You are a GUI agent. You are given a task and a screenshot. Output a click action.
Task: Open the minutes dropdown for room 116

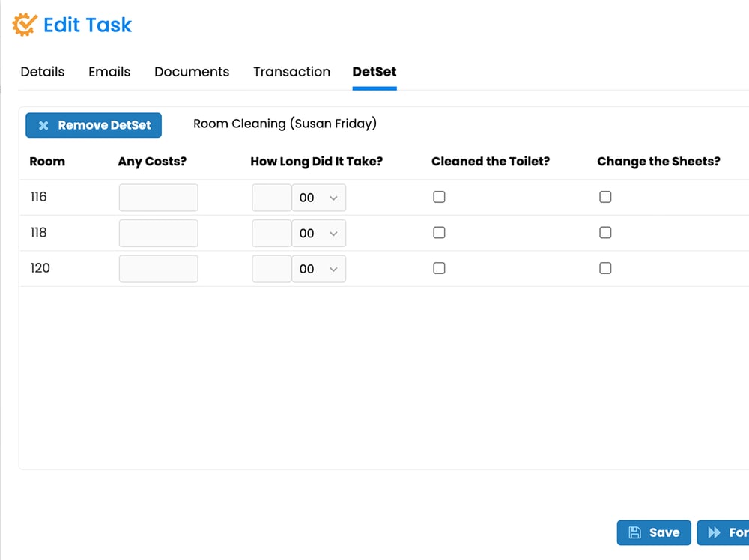point(319,197)
